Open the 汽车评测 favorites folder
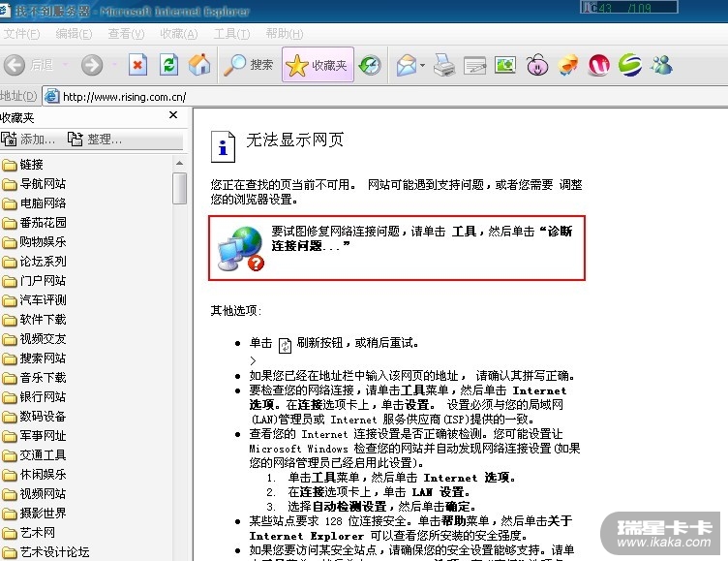Viewport: 728px width, 561px height. point(34,300)
